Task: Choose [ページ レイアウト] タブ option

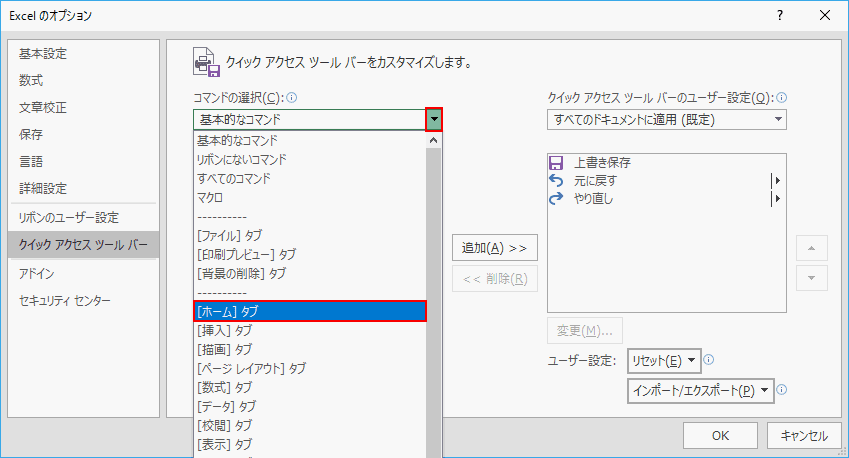Action: [x=310, y=368]
